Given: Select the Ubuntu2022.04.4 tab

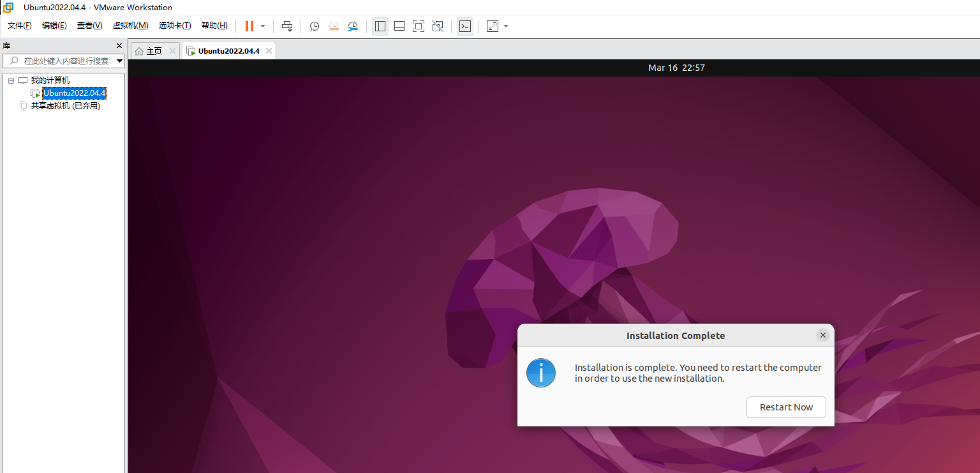Looking at the screenshot, I should point(228,51).
